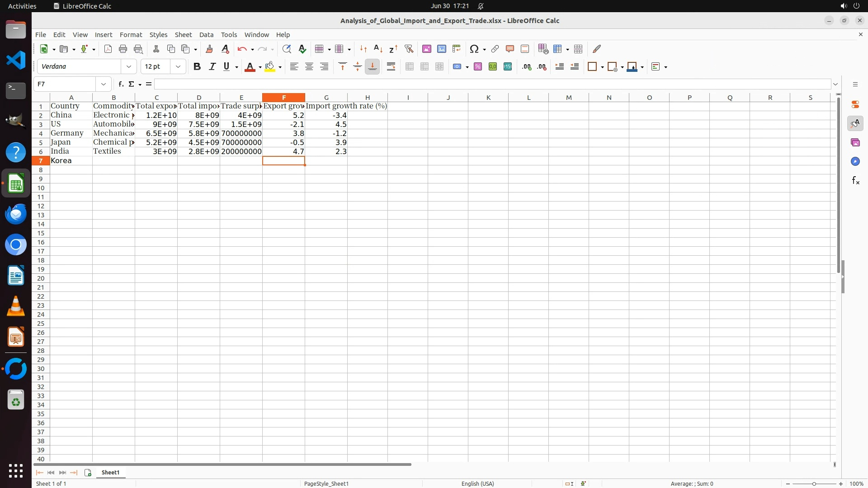Open the Function Wizard beside the formula bar
This screenshot has height=488, width=868.
(x=121, y=84)
